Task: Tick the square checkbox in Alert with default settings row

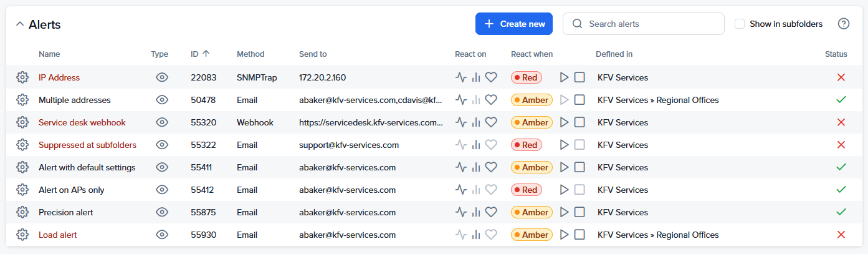Action: click(579, 167)
